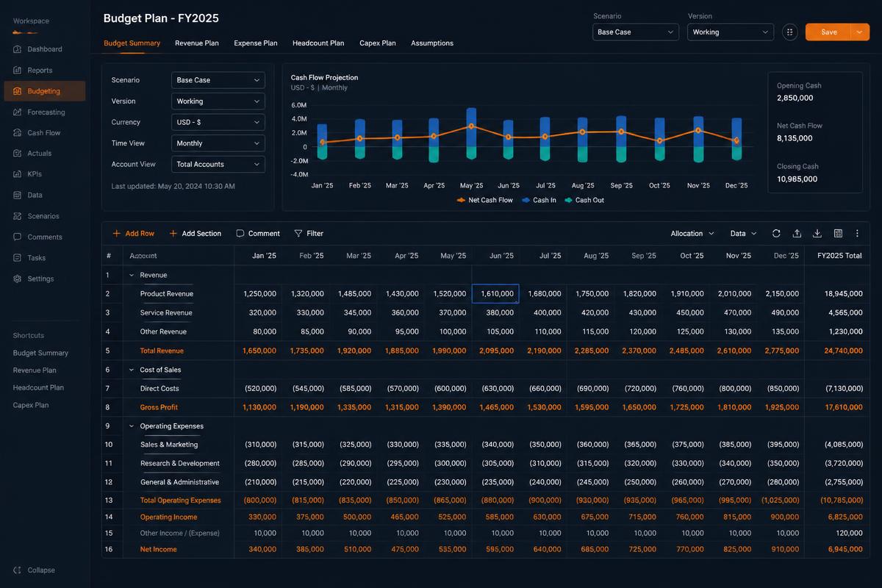Open the apps grid icon beside Save

point(790,32)
